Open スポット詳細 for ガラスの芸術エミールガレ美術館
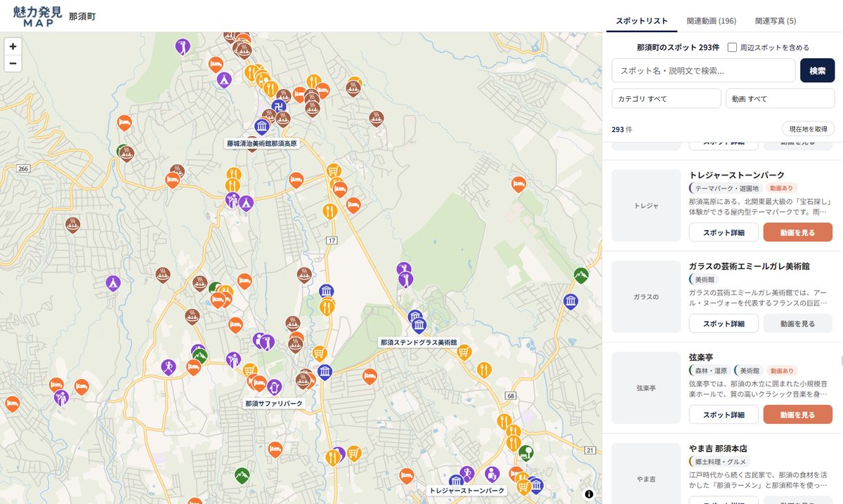Screen dimensions: 843x504 pyautogui.click(x=724, y=324)
